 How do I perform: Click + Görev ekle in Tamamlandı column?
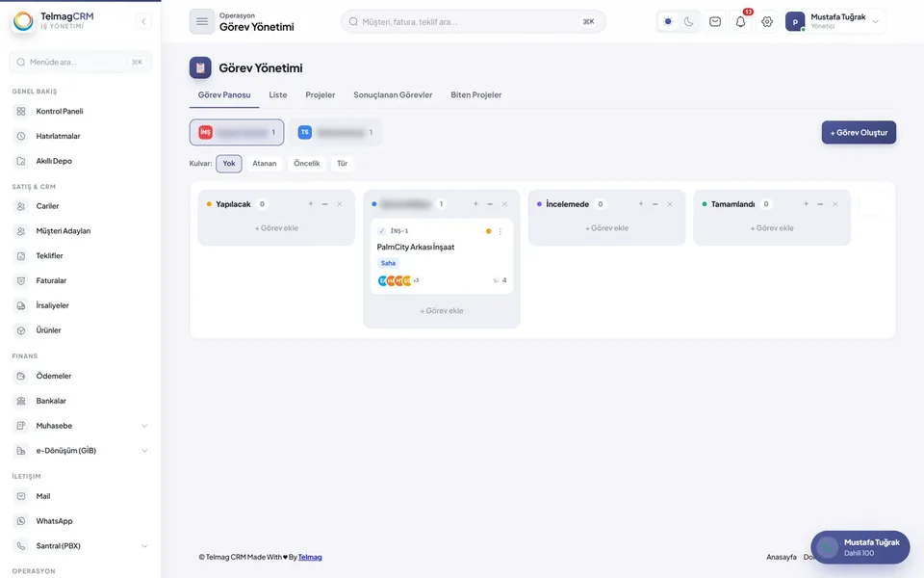coord(771,228)
